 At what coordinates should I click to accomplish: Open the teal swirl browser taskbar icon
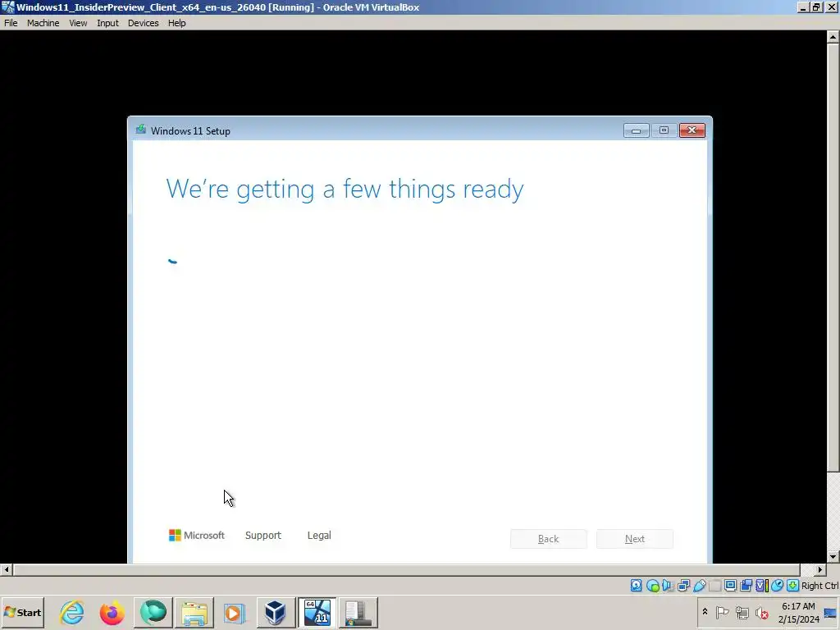153,612
